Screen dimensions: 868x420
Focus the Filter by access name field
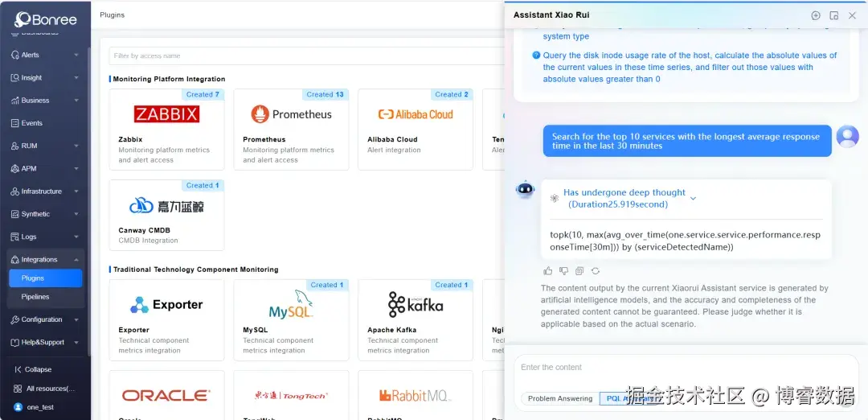(x=306, y=56)
